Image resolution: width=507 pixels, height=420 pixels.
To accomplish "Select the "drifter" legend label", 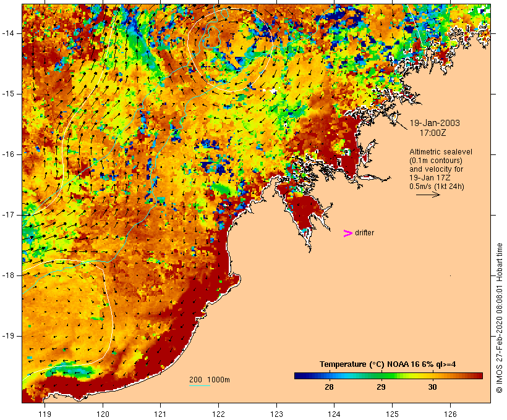I will coord(364,233).
